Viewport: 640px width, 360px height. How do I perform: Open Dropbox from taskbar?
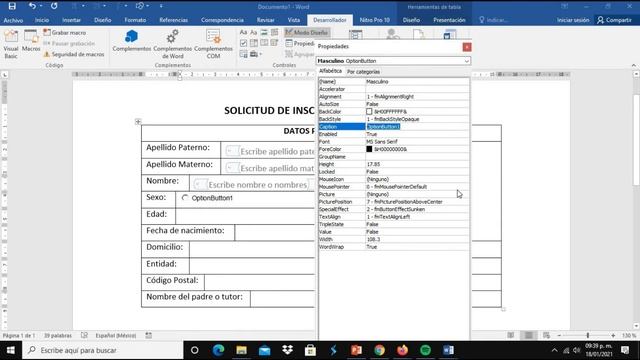287,350
